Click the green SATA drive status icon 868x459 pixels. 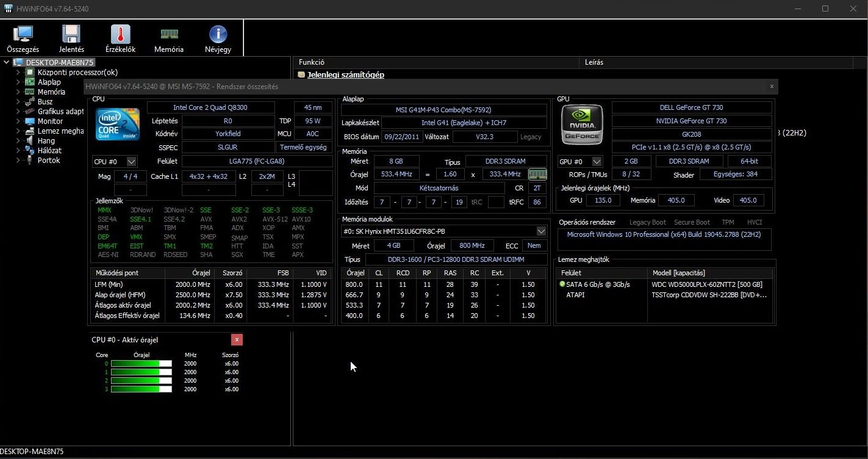tap(562, 284)
